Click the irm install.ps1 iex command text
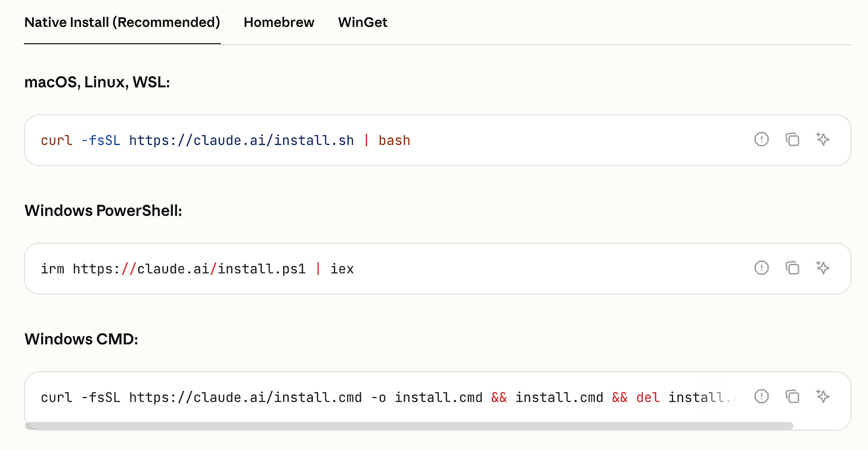The image size is (868, 450). (x=197, y=269)
